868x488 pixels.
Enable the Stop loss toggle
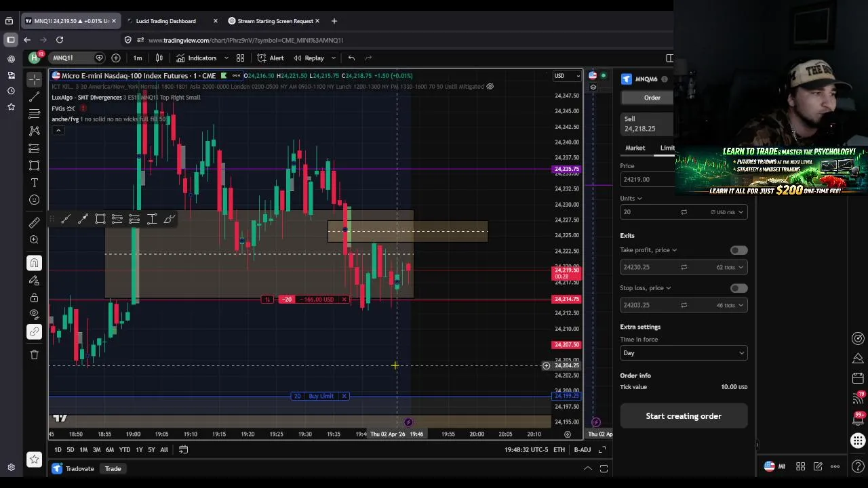(x=738, y=288)
